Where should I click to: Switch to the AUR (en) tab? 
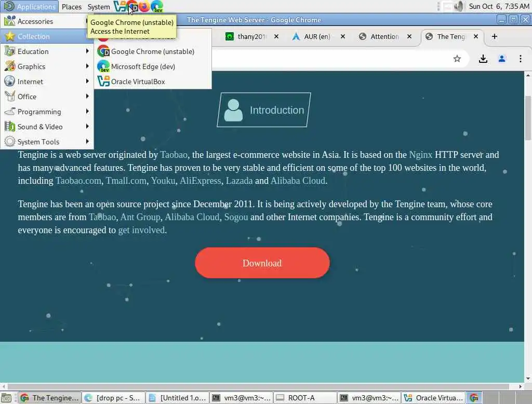click(x=317, y=36)
